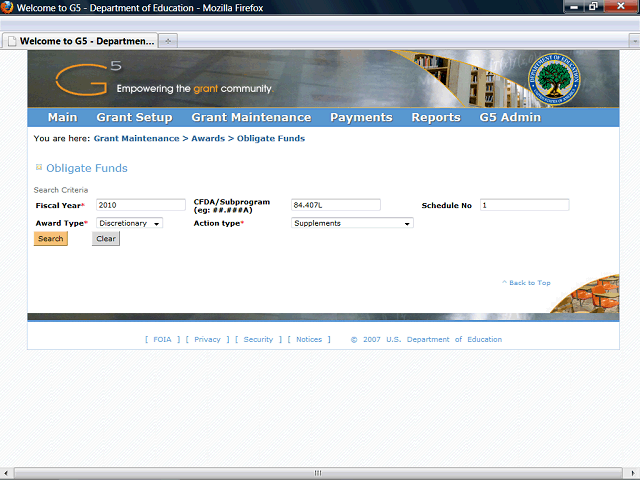This screenshot has width=640, height=480.
Task: Open the Reports menu
Action: click(x=436, y=118)
